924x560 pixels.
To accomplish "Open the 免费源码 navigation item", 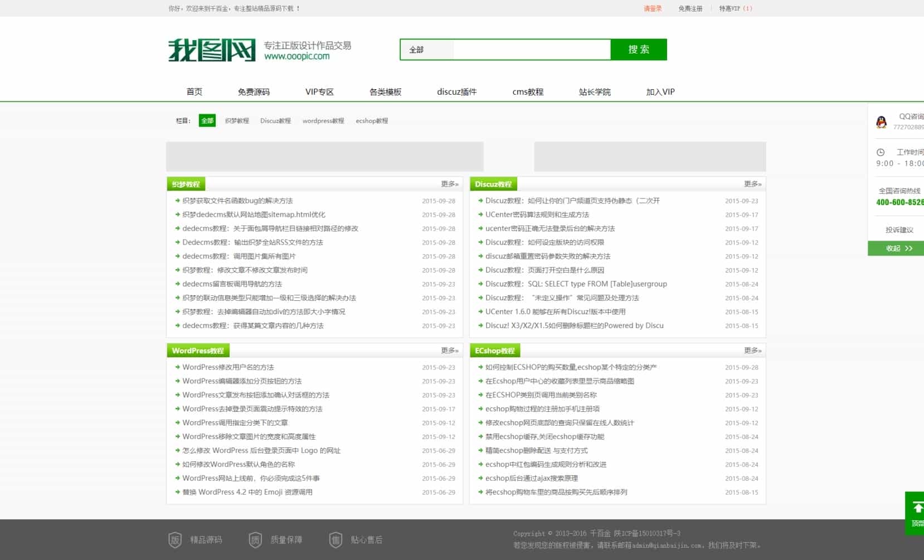I will [x=254, y=92].
